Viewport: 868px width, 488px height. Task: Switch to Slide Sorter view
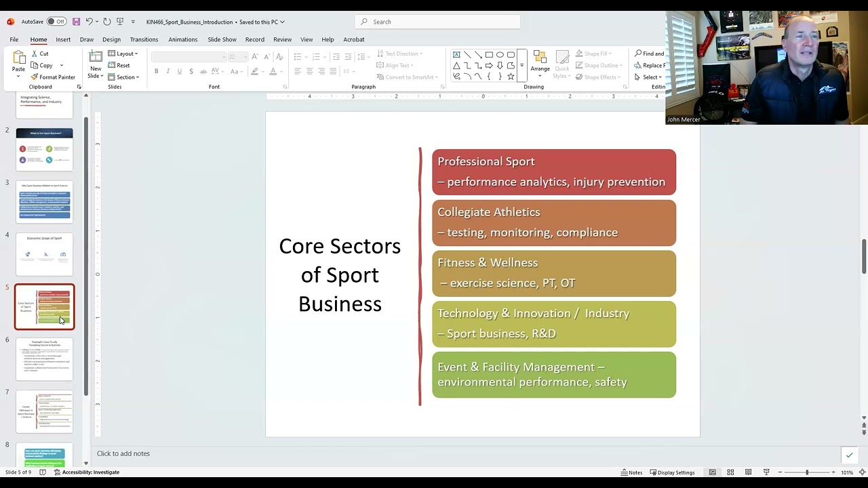coord(730,472)
